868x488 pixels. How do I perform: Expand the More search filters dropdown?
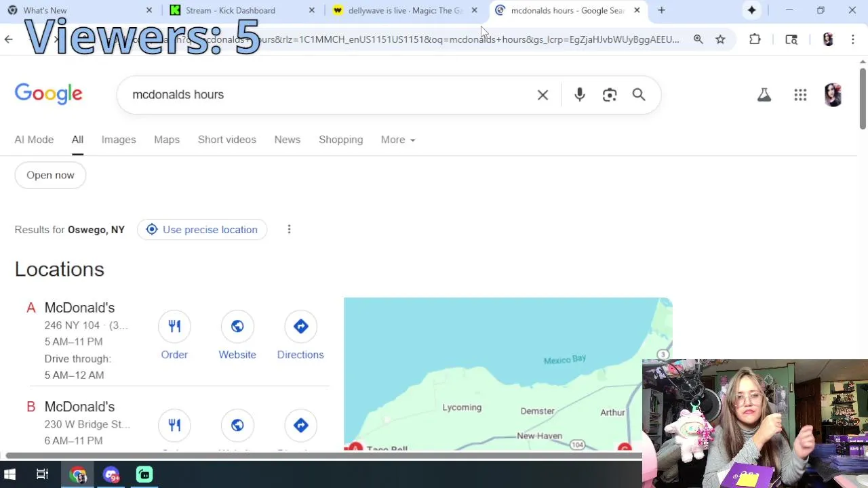click(x=398, y=140)
